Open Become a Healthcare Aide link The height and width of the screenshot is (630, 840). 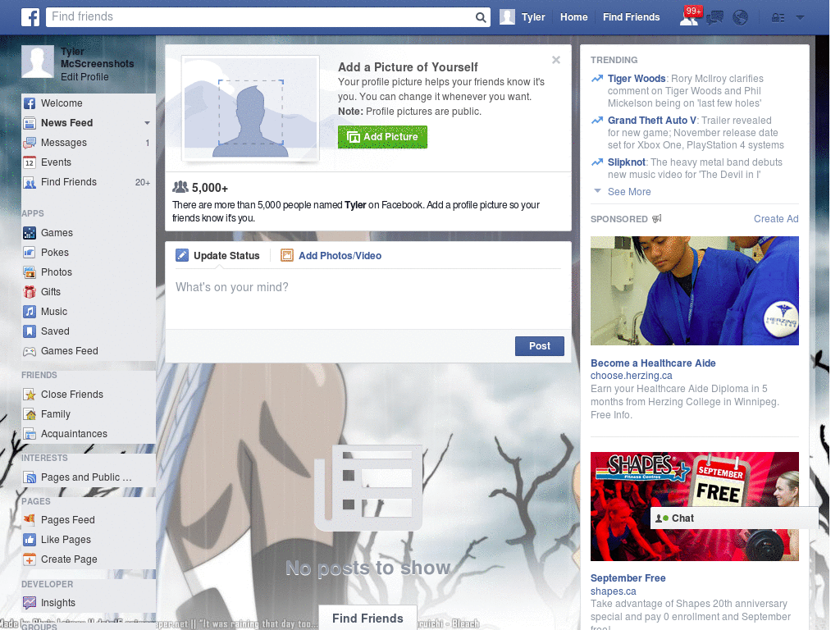[x=653, y=363]
